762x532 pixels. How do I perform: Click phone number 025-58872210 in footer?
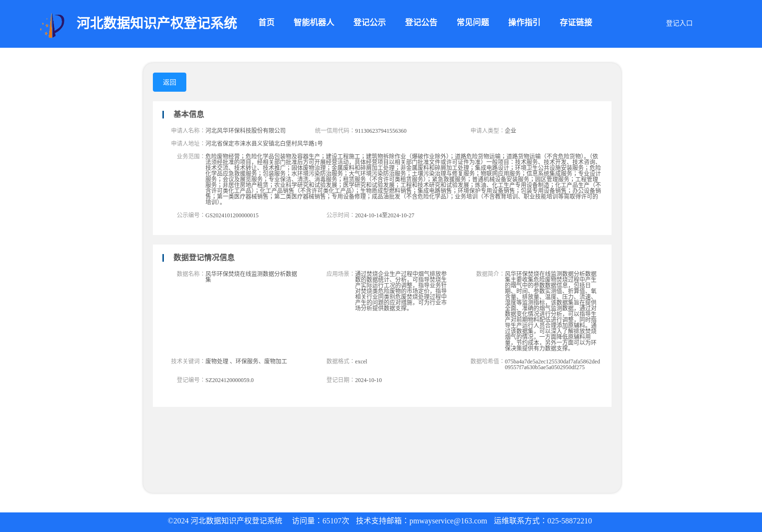point(569,521)
